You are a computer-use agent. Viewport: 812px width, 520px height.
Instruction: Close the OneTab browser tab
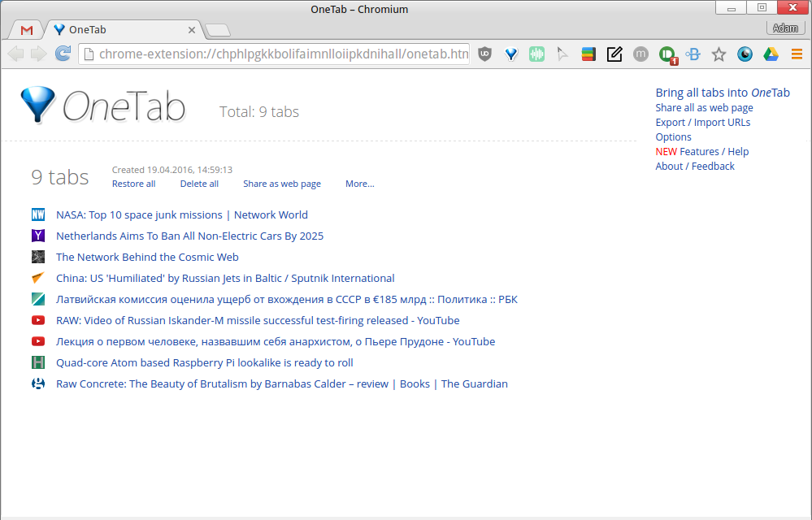coord(192,30)
